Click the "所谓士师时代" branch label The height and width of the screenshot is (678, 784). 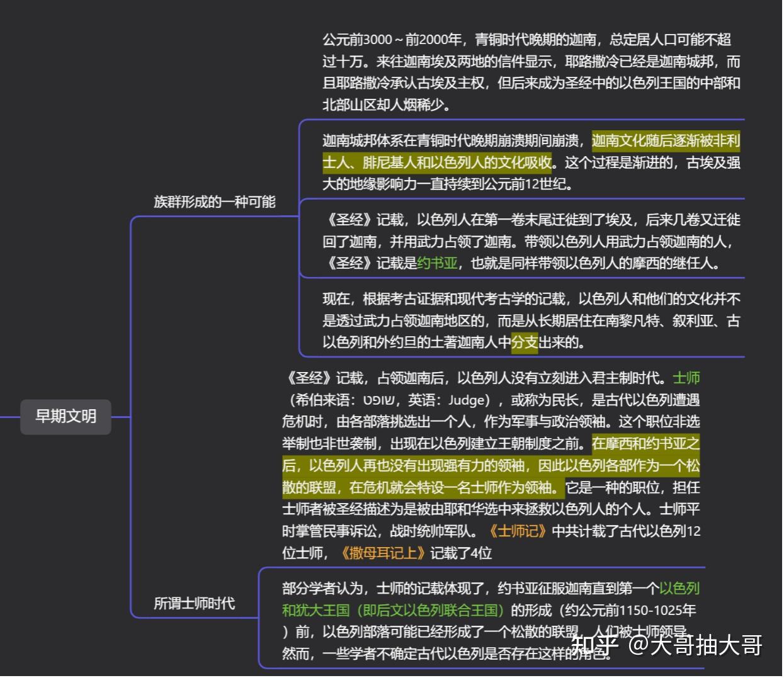[x=195, y=602]
